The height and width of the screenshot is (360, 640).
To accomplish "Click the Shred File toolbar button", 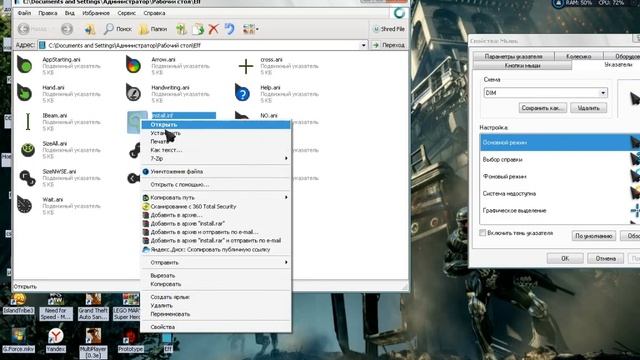I will 389,29.
